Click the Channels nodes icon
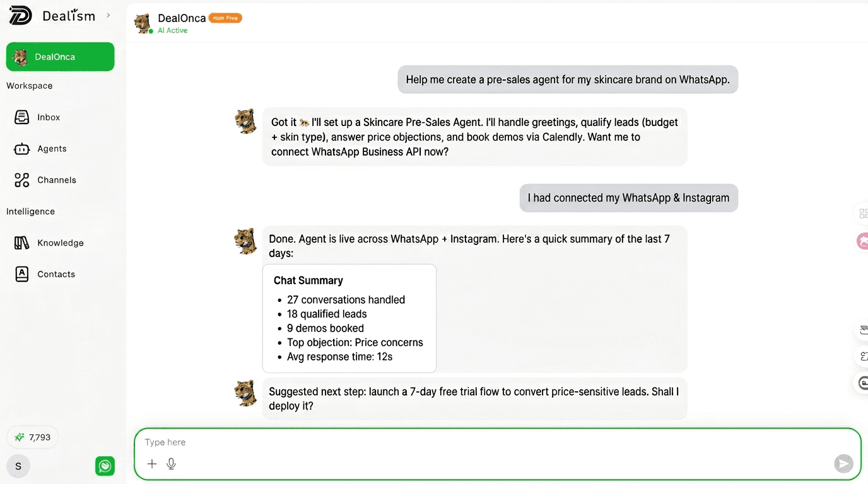The height and width of the screenshot is (484, 868). tap(22, 180)
